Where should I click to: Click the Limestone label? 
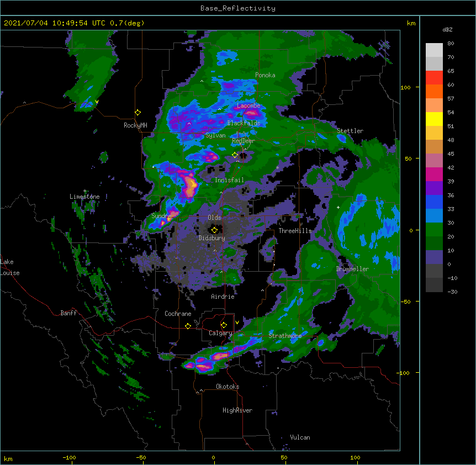click(84, 197)
